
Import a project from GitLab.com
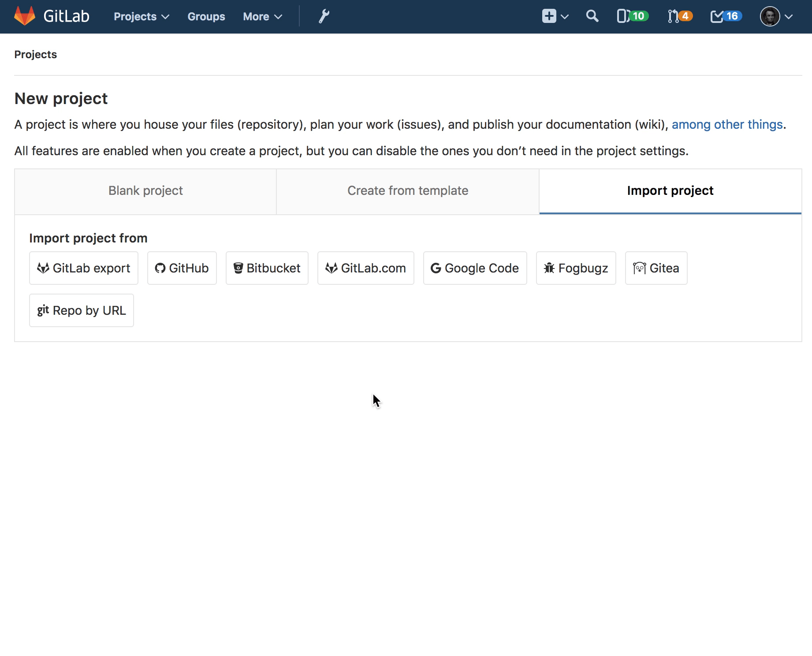366,268
